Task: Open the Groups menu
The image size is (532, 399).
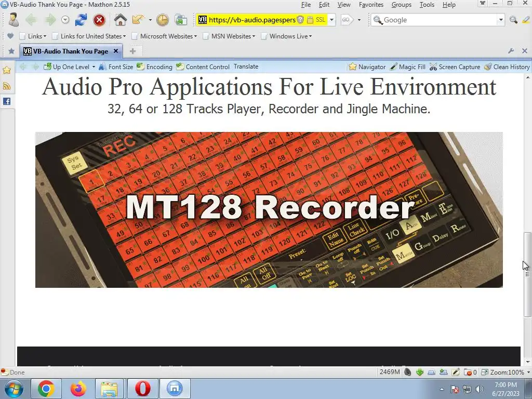Action: (402, 5)
